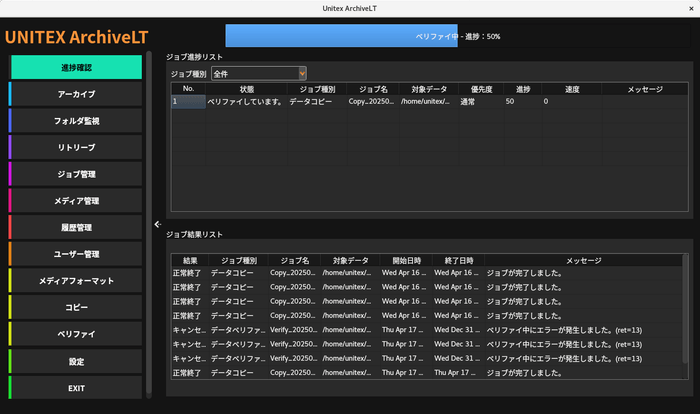Open the ベリファイ section
The width and height of the screenshot is (700, 414).
point(76,334)
